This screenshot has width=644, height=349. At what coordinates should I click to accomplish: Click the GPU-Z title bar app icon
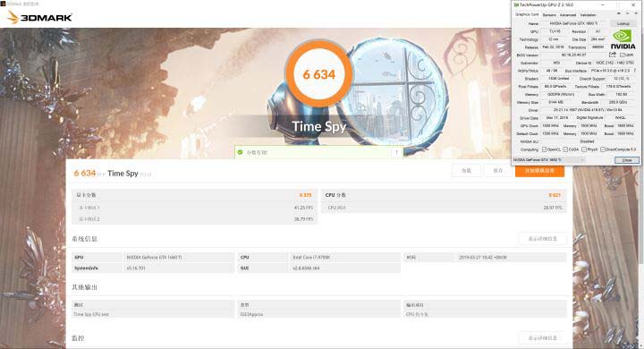[x=516, y=5]
